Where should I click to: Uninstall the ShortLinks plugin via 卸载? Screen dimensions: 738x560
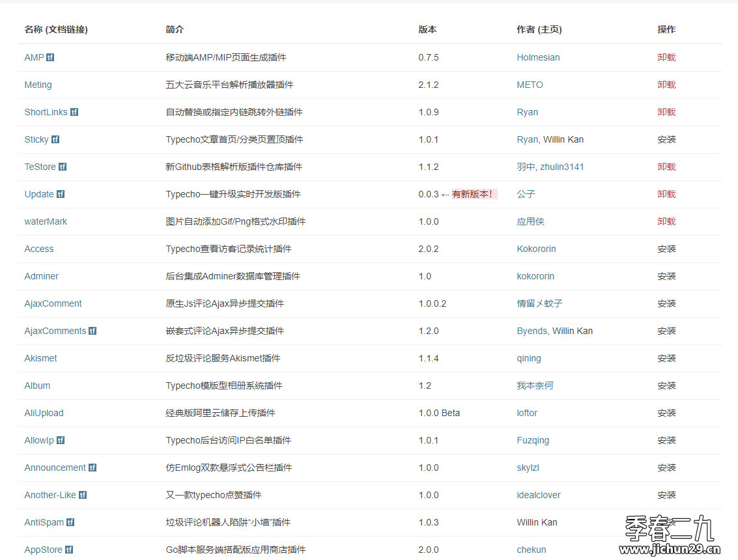[666, 112]
